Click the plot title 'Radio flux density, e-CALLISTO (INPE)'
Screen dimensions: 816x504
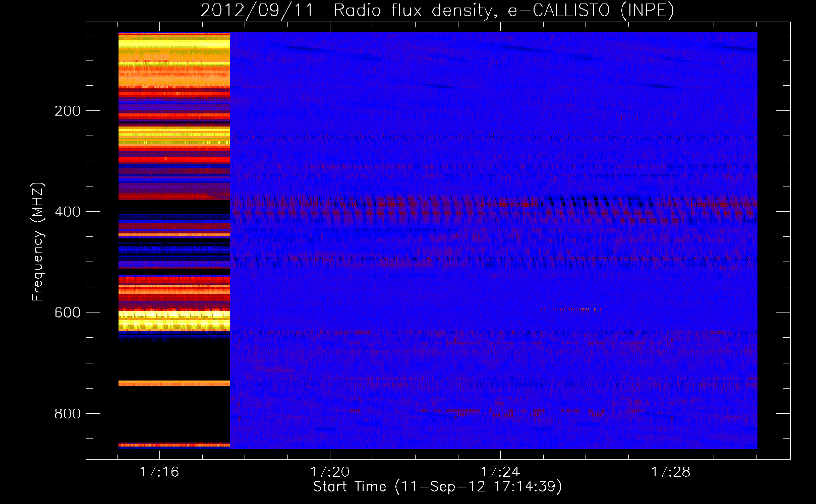504,10
